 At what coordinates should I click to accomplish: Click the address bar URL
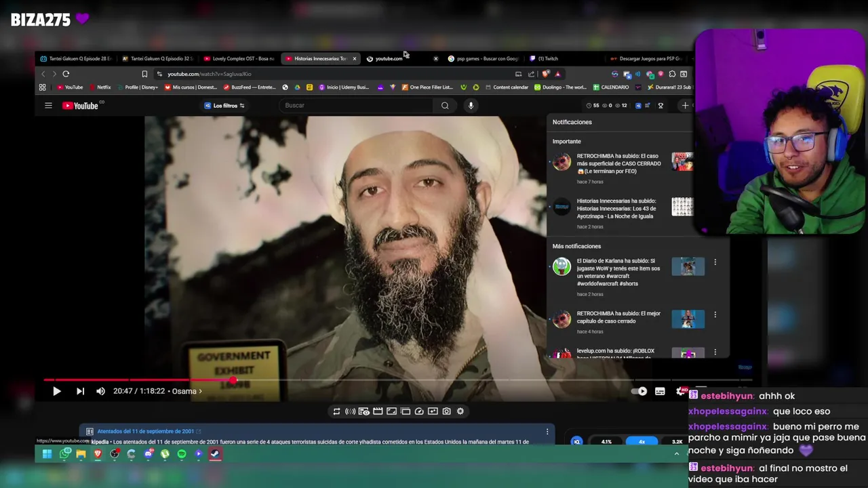(x=210, y=74)
